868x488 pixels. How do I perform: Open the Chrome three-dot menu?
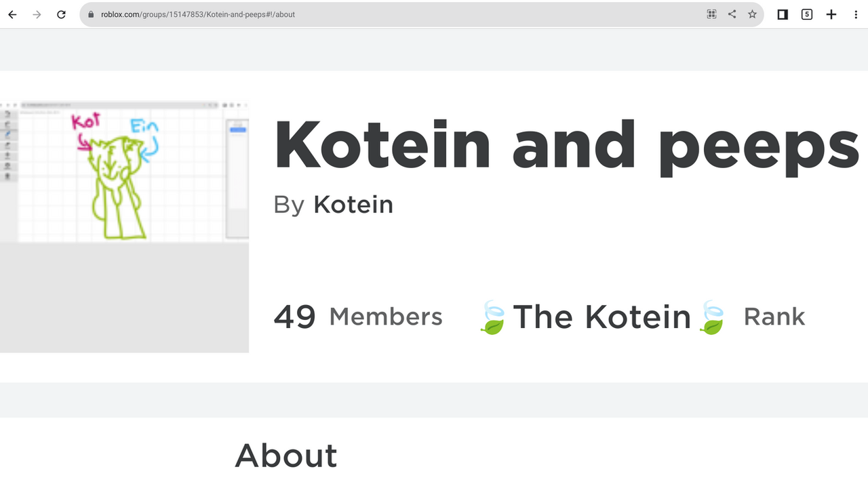[856, 14]
